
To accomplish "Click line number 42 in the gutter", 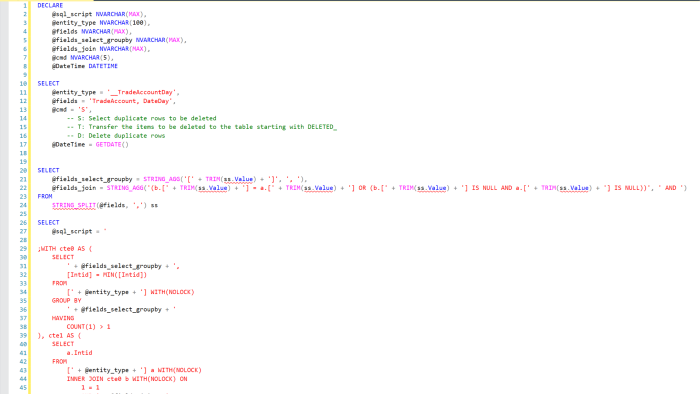I will coord(23,361).
